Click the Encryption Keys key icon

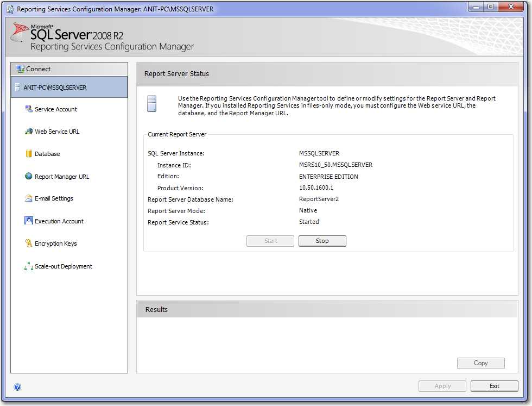(29, 243)
